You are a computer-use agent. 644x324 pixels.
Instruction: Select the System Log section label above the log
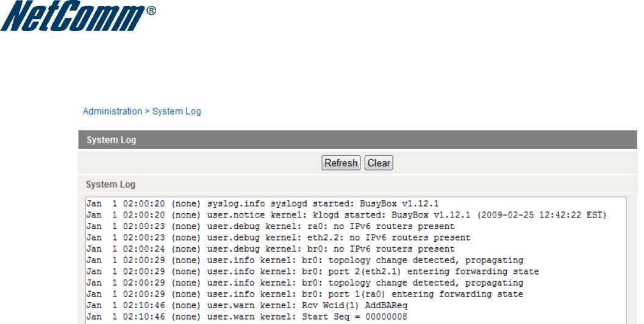[110, 184]
